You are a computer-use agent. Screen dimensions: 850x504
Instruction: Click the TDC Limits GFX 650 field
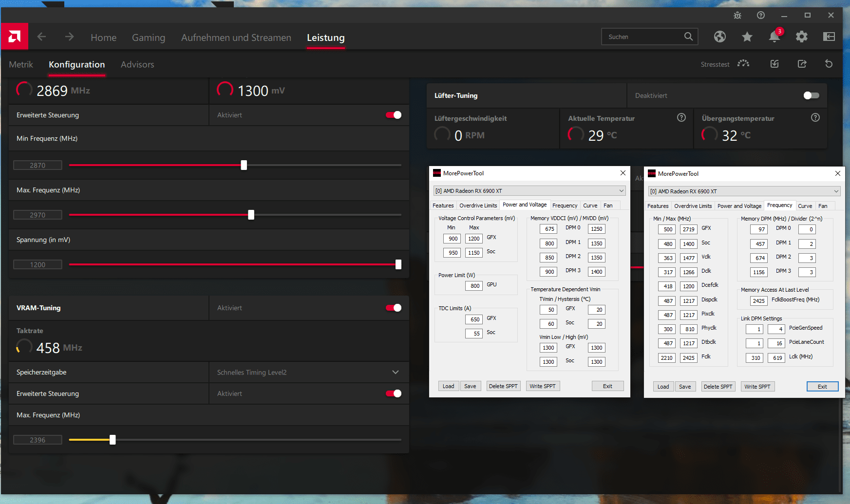[x=474, y=319]
